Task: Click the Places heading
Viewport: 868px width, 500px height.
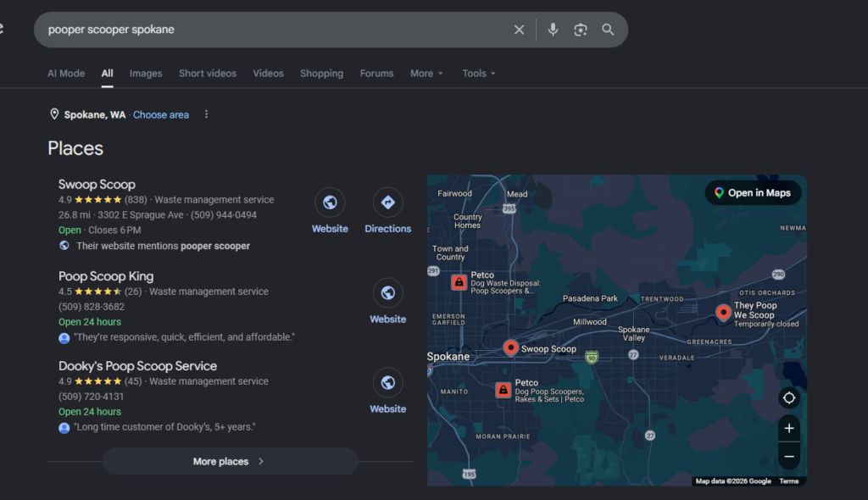Action: point(75,148)
